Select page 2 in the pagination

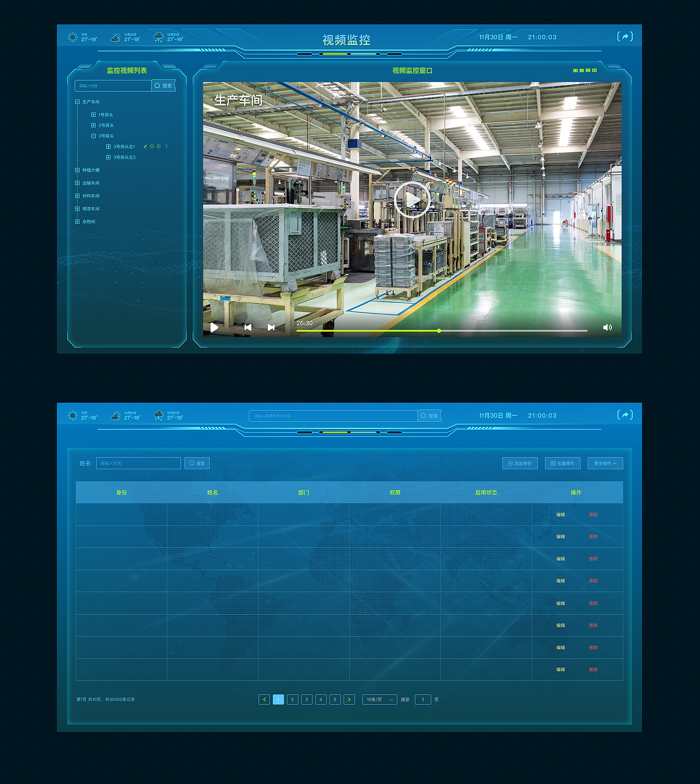(x=293, y=699)
